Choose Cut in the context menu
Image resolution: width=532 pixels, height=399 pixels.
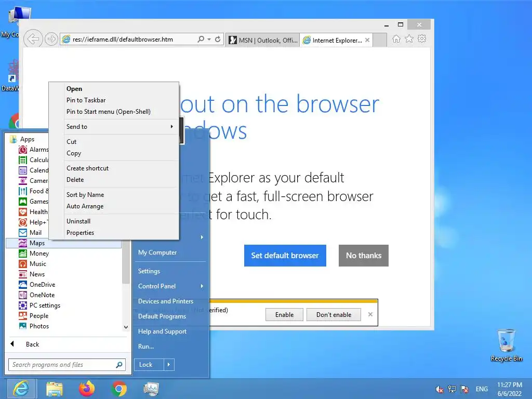(x=71, y=142)
